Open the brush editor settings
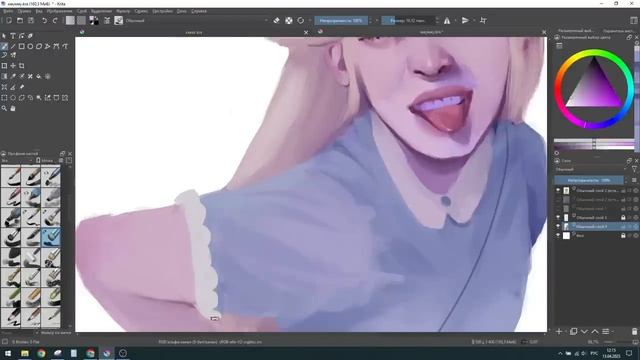The width and height of the screenshot is (640, 360). (x=107, y=20)
